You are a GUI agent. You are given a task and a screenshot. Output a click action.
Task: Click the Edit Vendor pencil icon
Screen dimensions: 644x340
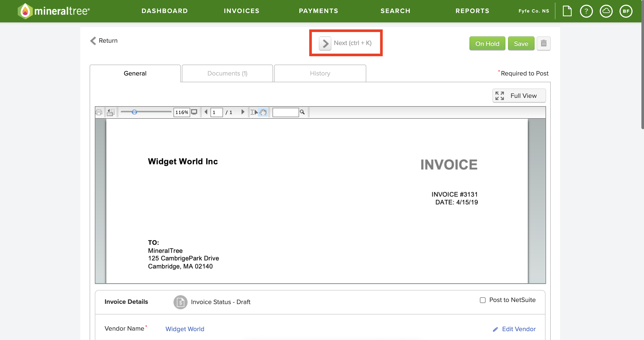(x=496, y=329)
